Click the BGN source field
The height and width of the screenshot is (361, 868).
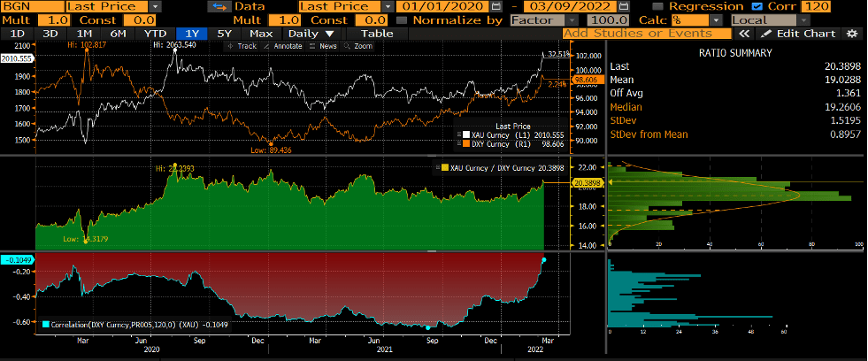pos(32,7)
